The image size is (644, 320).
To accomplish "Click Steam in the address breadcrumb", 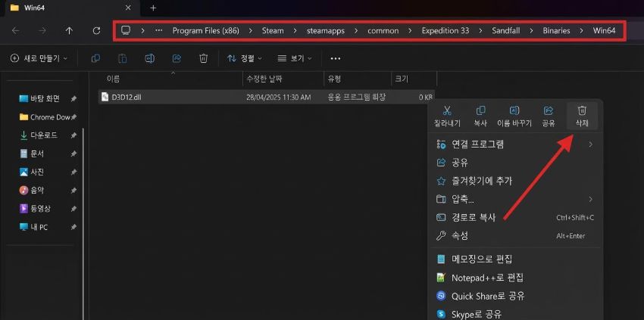I will pyautogui.click(x=273, y=31).
